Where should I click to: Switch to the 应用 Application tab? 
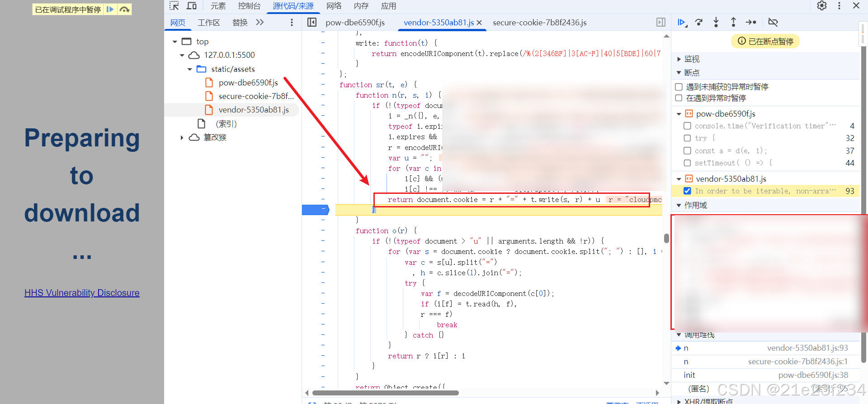(389, 6)
